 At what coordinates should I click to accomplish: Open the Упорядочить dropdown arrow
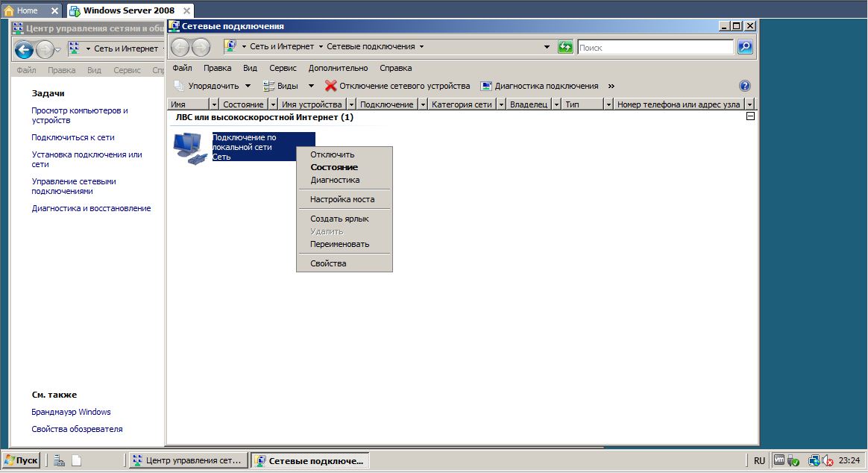point(248,86)
